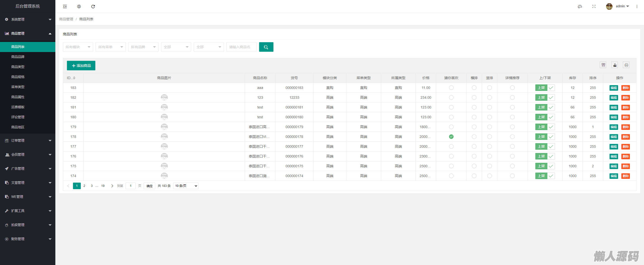Open the 所有模块 dropdown filter

[78, 47]
